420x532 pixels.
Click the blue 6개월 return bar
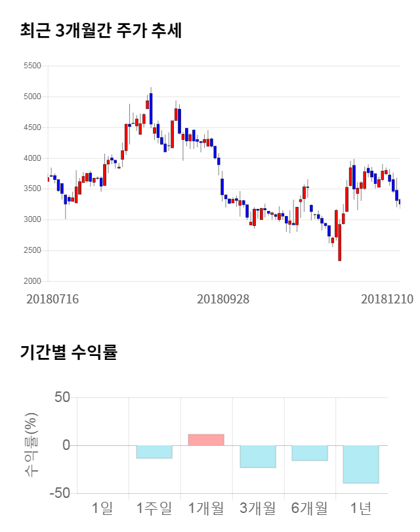click(x=310, y=453)
